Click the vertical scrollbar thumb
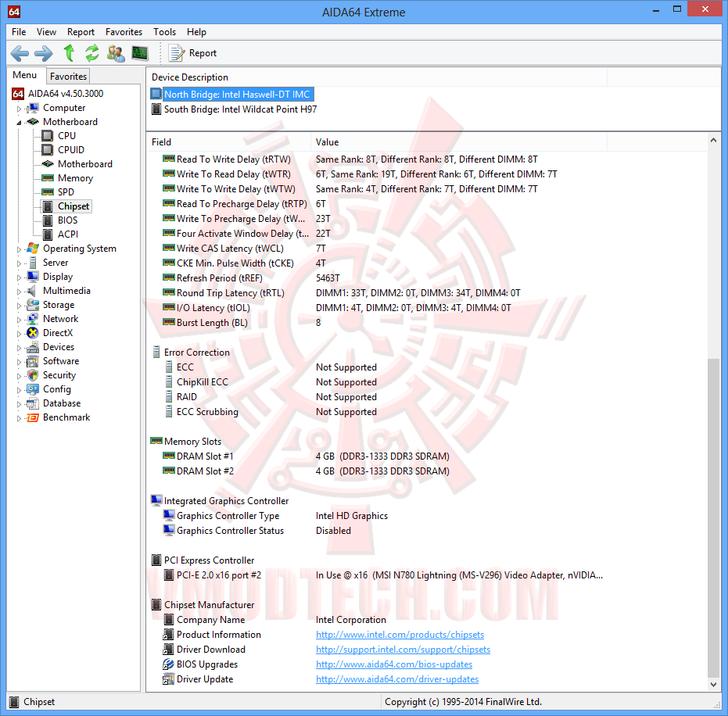This screenshot has height=716, width=728. 714,518
